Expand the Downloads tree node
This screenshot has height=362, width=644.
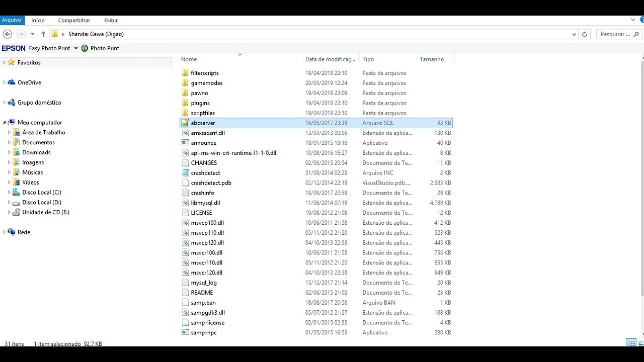(x=9, y=152)
